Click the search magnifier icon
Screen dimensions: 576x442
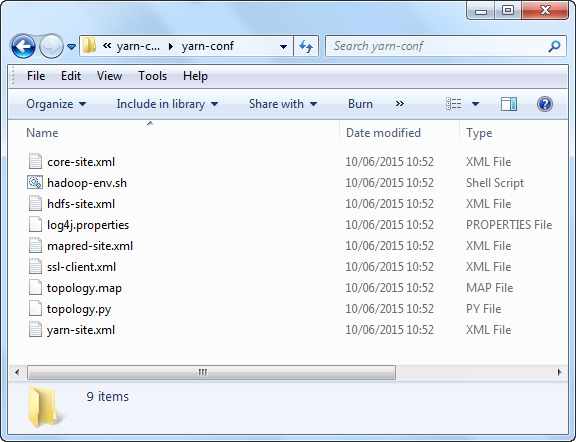click(x=554, y=46)
